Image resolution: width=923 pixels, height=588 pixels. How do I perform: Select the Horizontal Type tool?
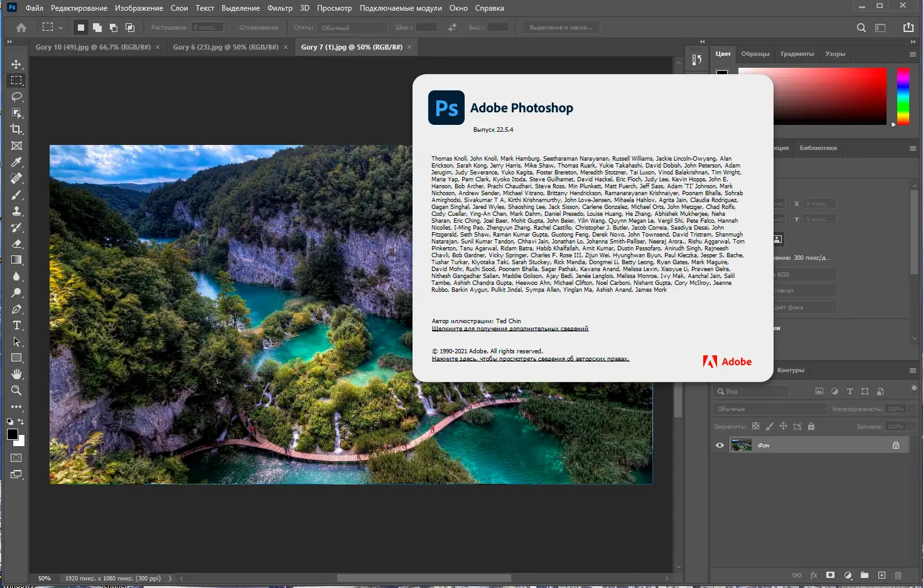pos(16,325)
